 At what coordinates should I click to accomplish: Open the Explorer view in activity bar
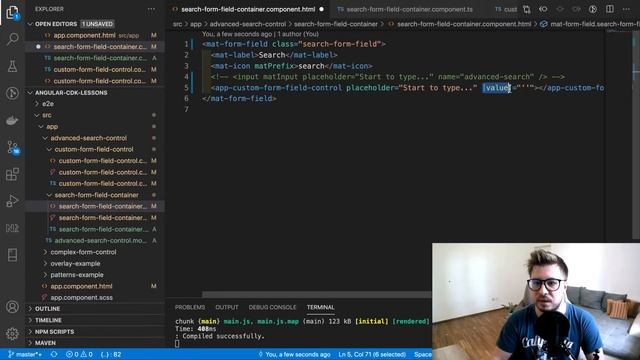pos(13,12)
